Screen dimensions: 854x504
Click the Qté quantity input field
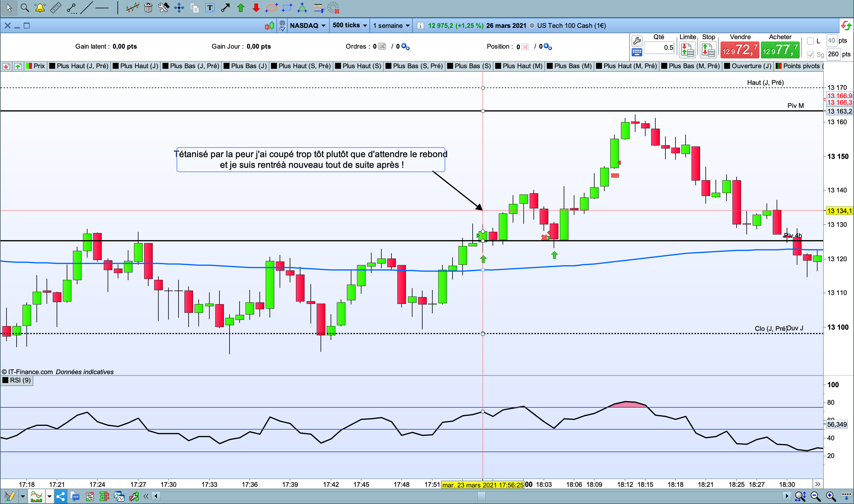click(x=659, y=47)
